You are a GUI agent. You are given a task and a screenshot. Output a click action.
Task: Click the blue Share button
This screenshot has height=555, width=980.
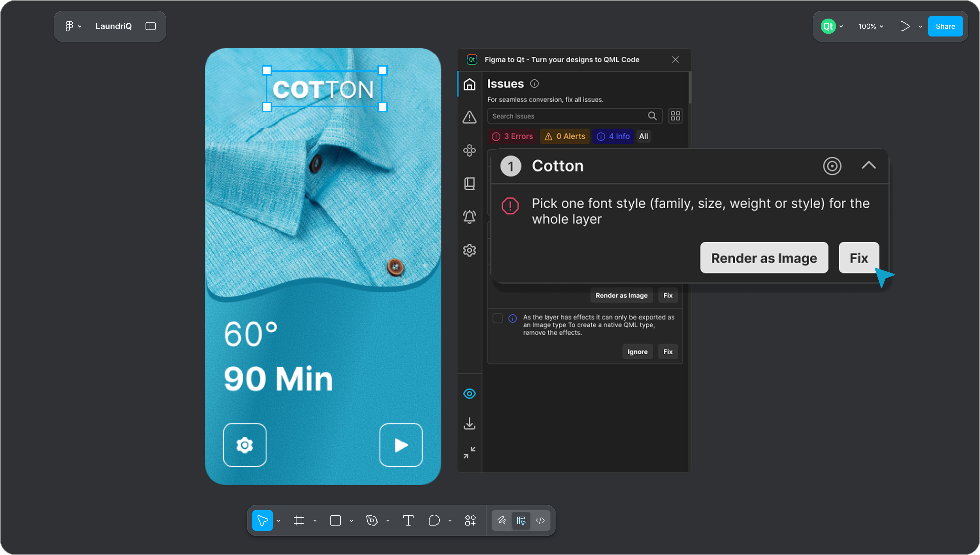(x=946, y=26)
